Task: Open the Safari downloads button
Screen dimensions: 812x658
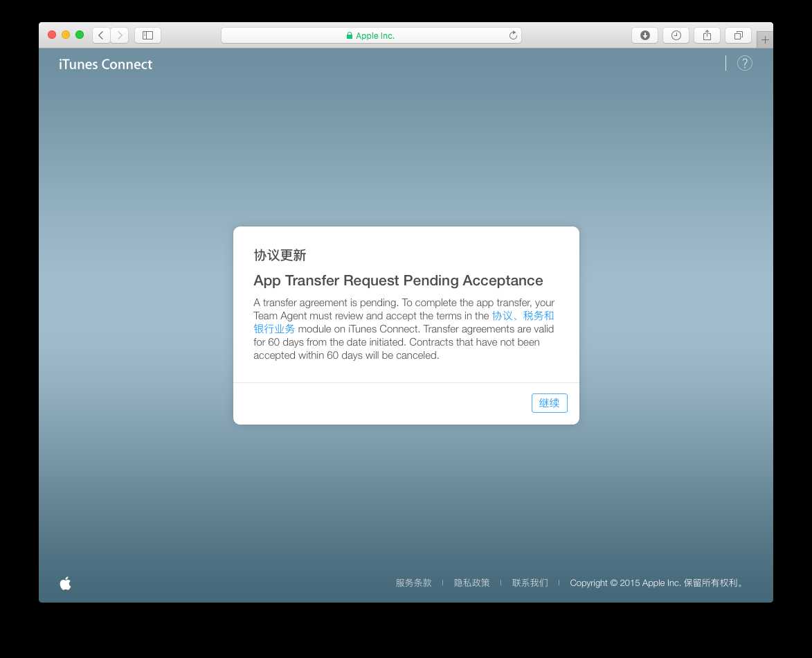Action: coord(644,35)
